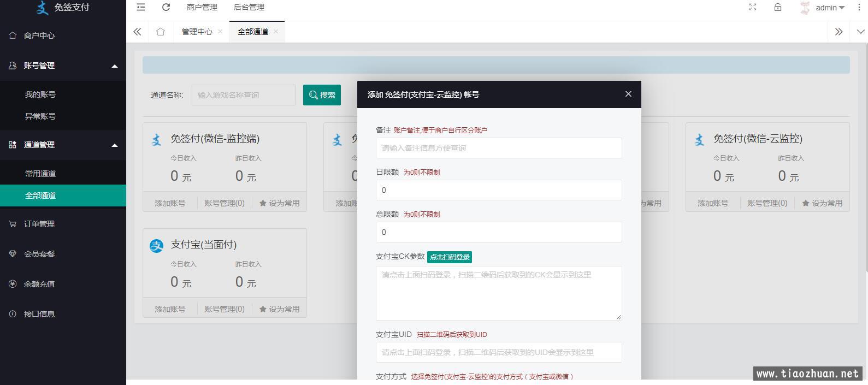Open the 商户管理 top menu
Image resolution: width=868 pixels, height=385 pixels.
[202, 7]
